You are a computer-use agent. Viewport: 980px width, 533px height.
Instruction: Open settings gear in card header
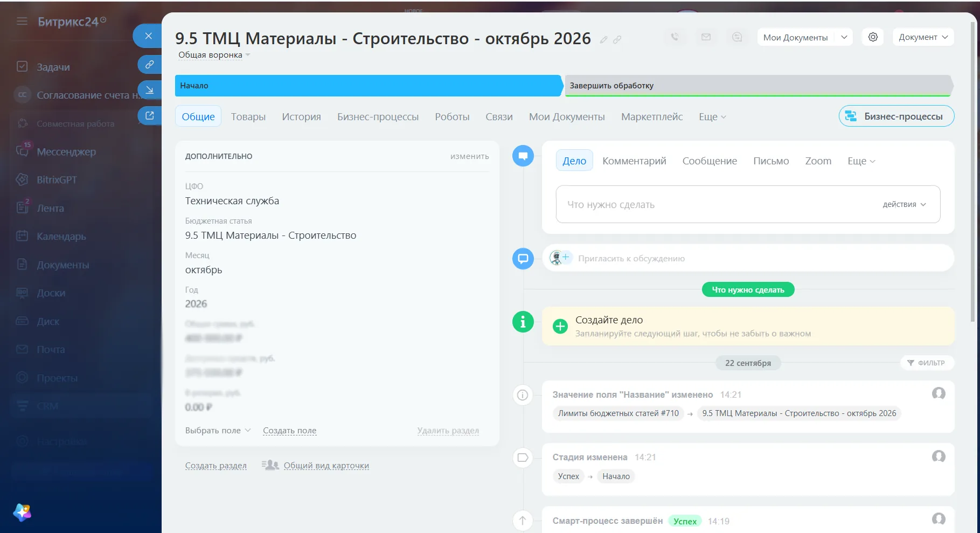[x=873, y=37]
